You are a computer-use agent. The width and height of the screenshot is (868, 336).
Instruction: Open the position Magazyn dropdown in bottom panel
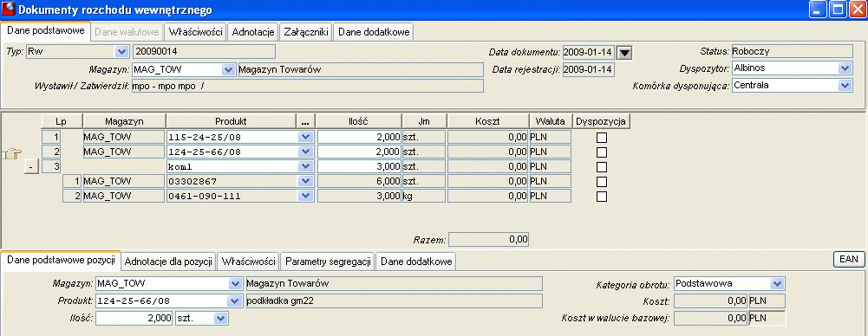tap(235, 283)
